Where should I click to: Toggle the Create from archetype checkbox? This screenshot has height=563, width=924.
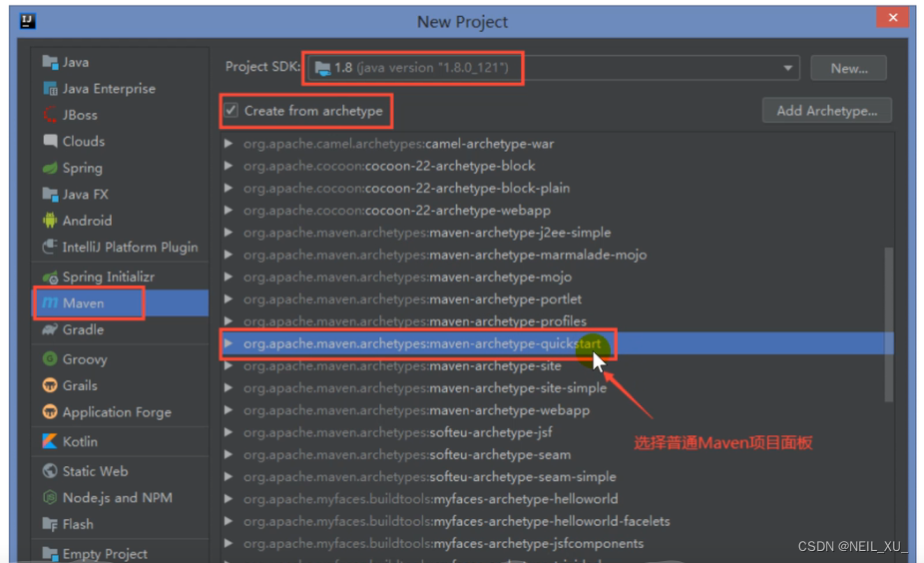click(x=231, y=110)
